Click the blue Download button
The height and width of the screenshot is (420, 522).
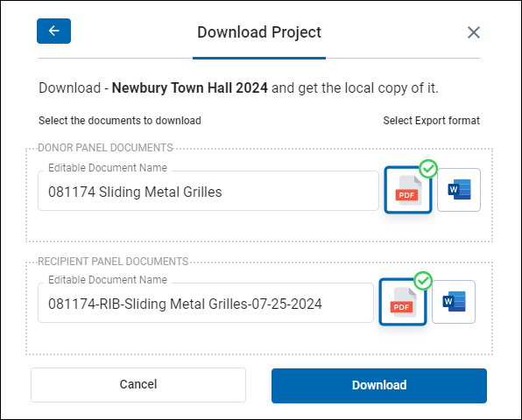379,386
